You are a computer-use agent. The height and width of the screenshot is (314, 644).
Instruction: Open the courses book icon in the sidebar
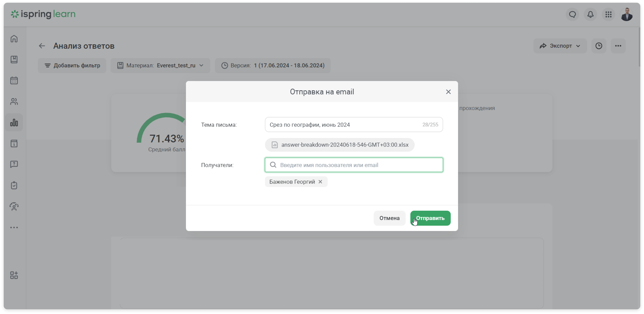14,59
